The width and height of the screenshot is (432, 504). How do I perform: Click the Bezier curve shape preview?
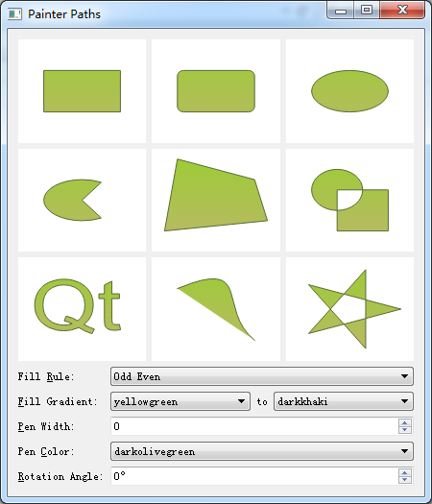click(x=216, y=308)
